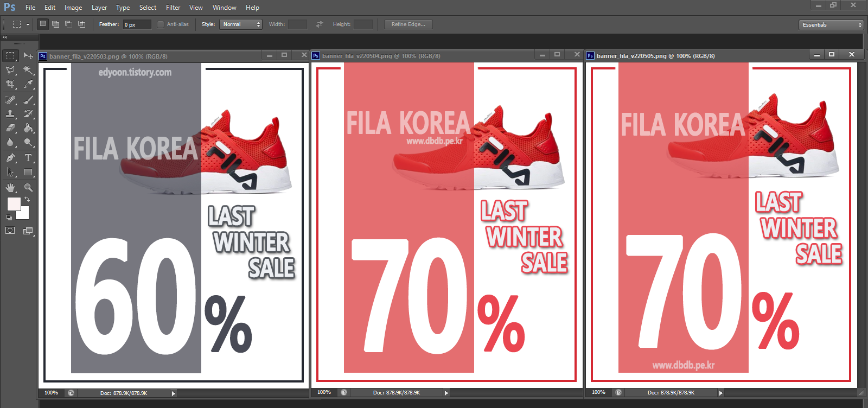Choose Intersect with selection mode
This screenshot has width=868, height=408.
(x=81, y=24)
